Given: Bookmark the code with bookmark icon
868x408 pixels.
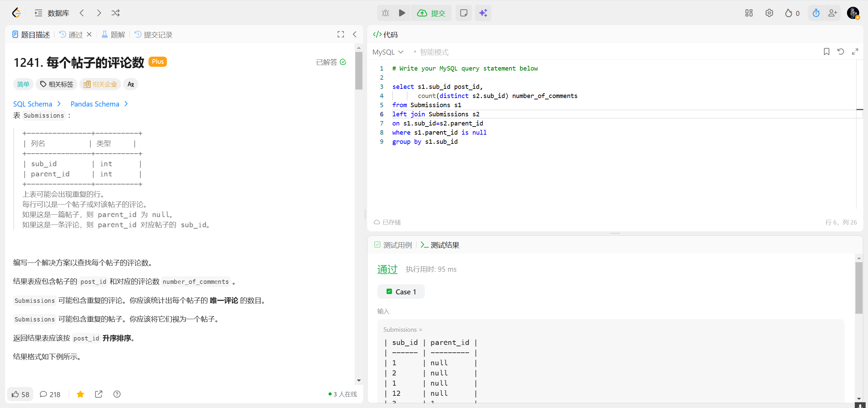Looking at the screenshot, I should pyautogui.click(x=826, y=52).
